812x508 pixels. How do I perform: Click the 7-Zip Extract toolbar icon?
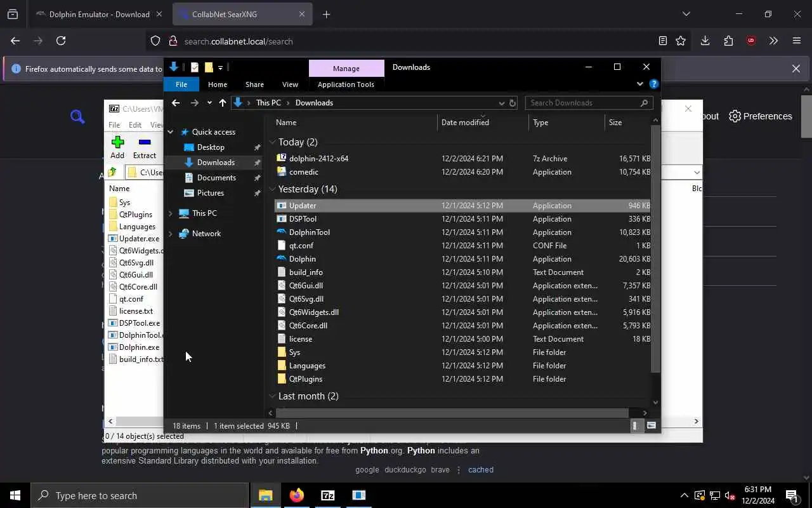coord(145,143)
